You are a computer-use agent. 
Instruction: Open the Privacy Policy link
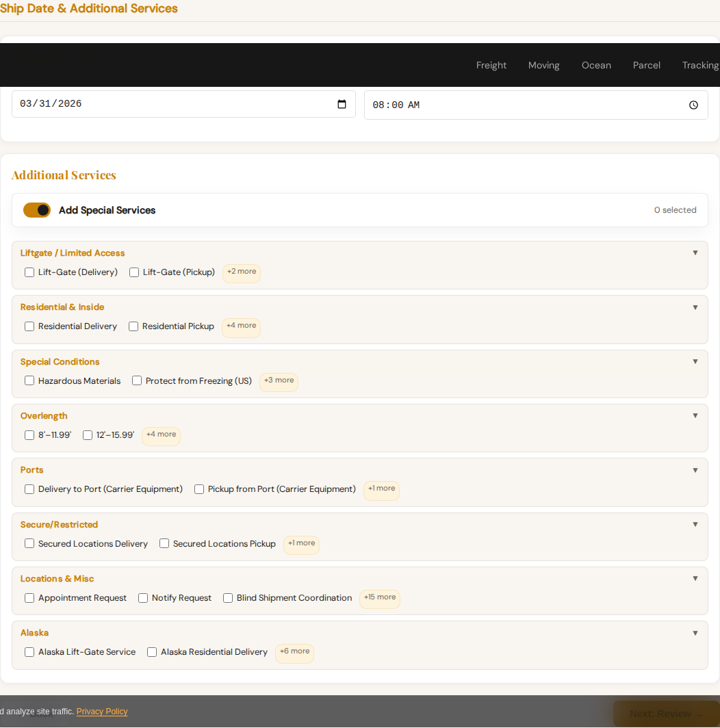click(102, 712)
